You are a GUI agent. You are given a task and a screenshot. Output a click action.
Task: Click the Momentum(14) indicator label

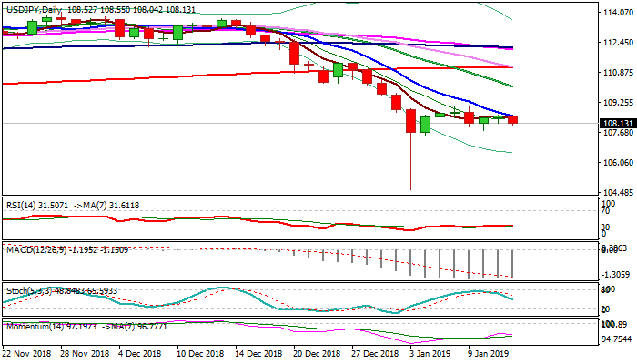pyautogui.click(x=35, y=325)
